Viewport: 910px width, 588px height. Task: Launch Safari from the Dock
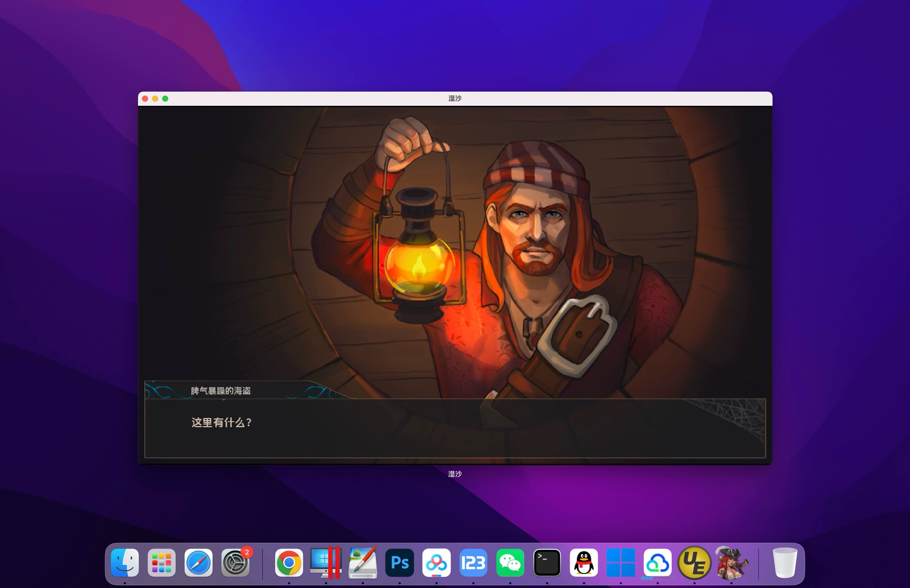198,562
